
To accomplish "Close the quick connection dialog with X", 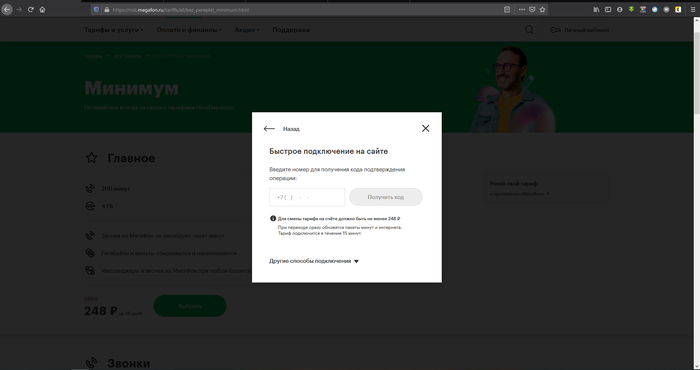I will (425, 129).
